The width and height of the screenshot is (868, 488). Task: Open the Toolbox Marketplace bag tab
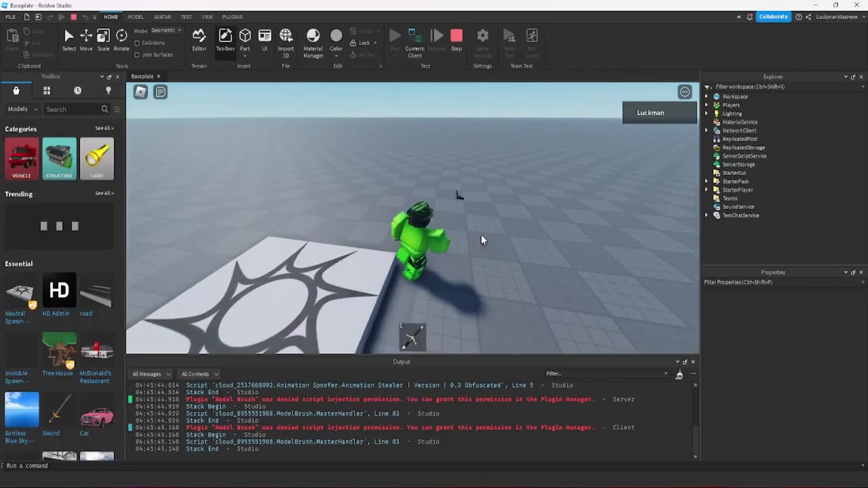(x=16, y=90)
